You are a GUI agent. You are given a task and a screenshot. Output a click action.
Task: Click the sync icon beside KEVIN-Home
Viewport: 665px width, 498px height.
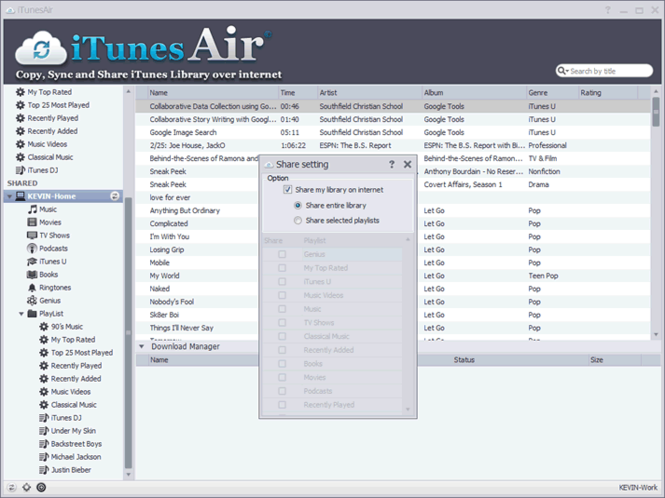point(115,196)
